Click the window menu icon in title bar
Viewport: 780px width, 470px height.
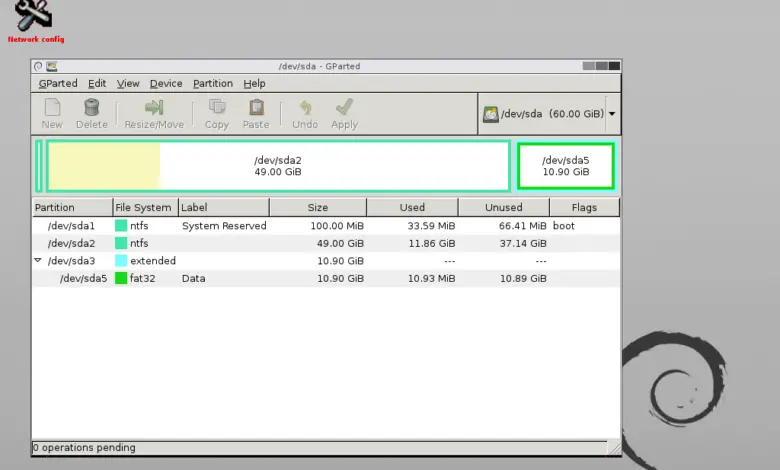point(38,66)
